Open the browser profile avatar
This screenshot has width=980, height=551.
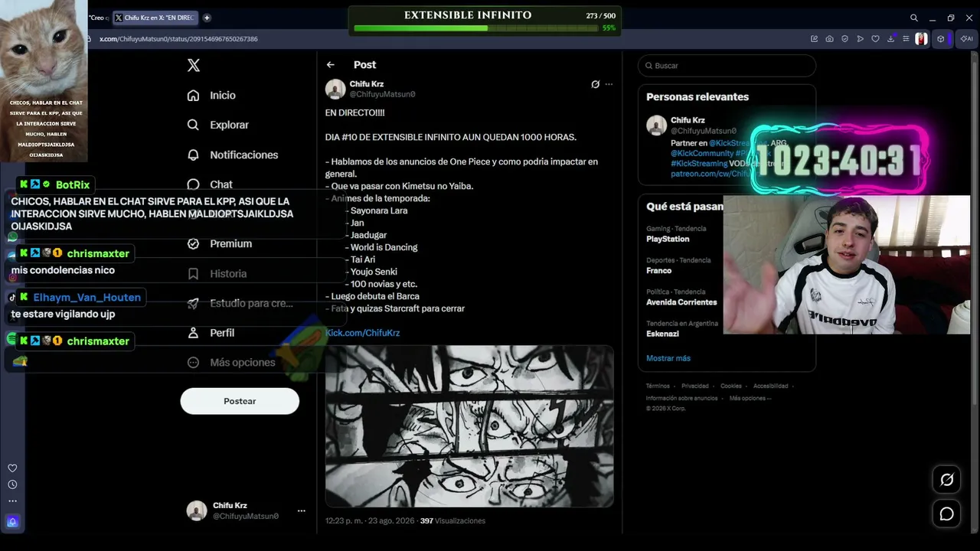click(x=922, y=39)
